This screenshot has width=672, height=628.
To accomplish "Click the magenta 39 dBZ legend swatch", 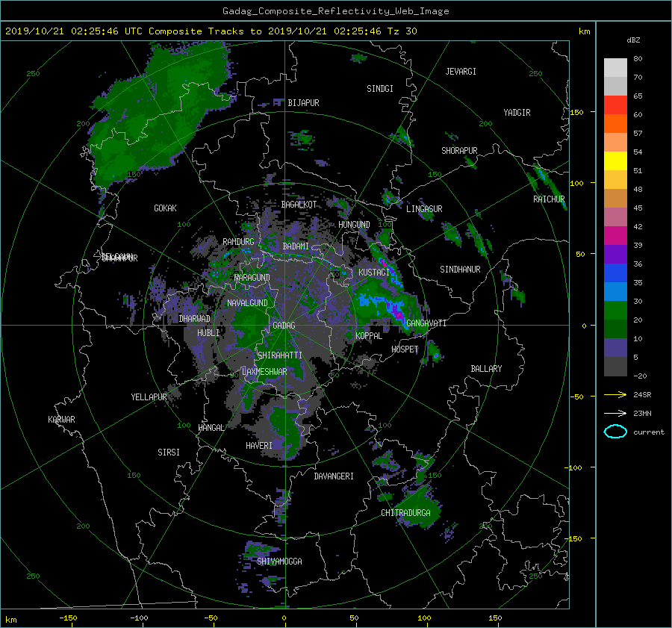I will tap(615, 235).
